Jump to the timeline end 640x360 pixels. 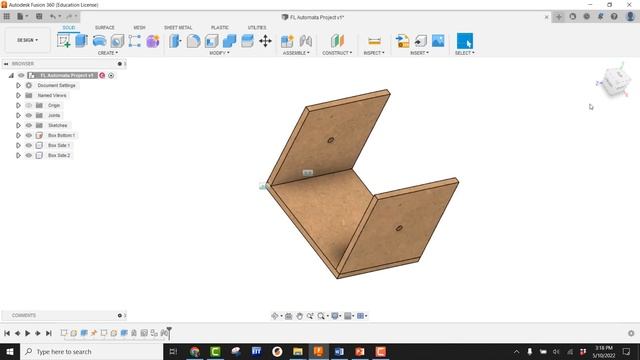point(49,333)
